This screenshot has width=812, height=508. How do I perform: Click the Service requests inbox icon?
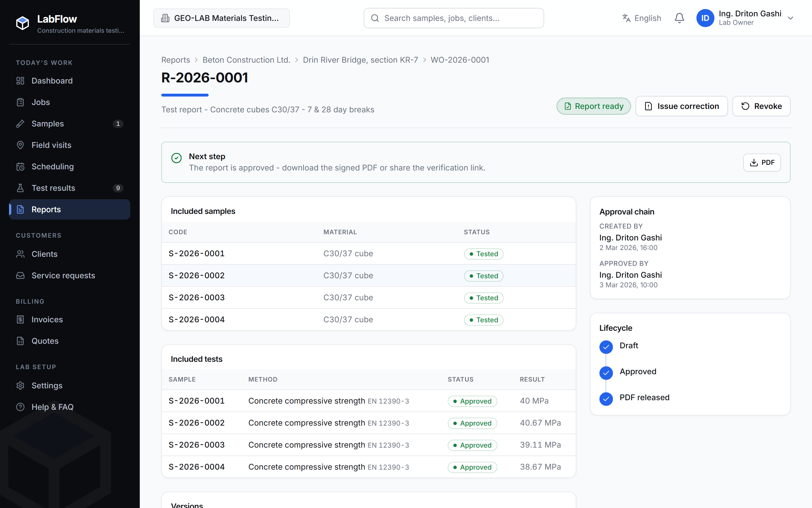point(21,275)
